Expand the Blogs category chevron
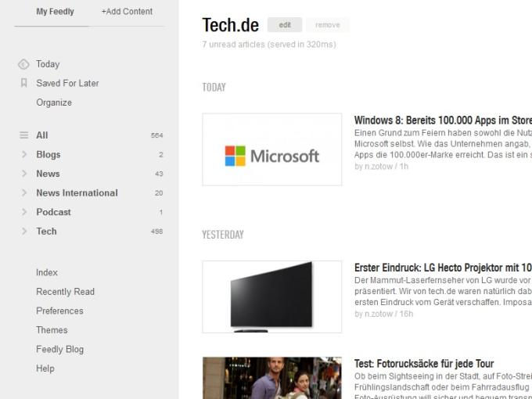Screen dimensions: 532x399 (x=24, y=154)
